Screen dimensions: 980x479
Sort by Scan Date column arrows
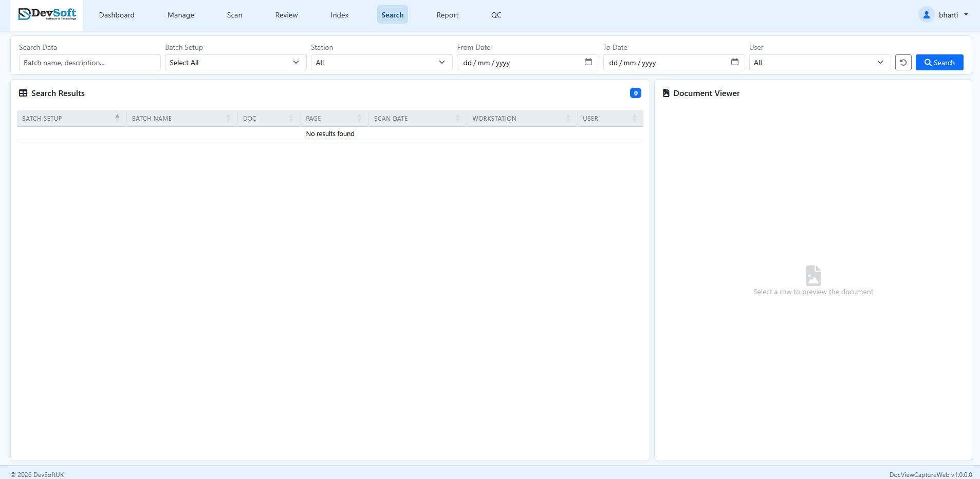[x=457, y=118]
